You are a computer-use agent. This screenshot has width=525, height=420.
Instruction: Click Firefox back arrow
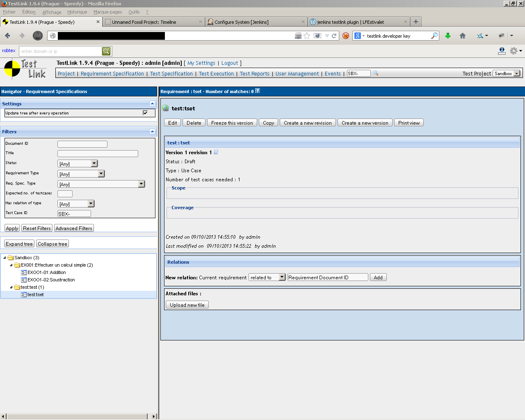point(7,36)
